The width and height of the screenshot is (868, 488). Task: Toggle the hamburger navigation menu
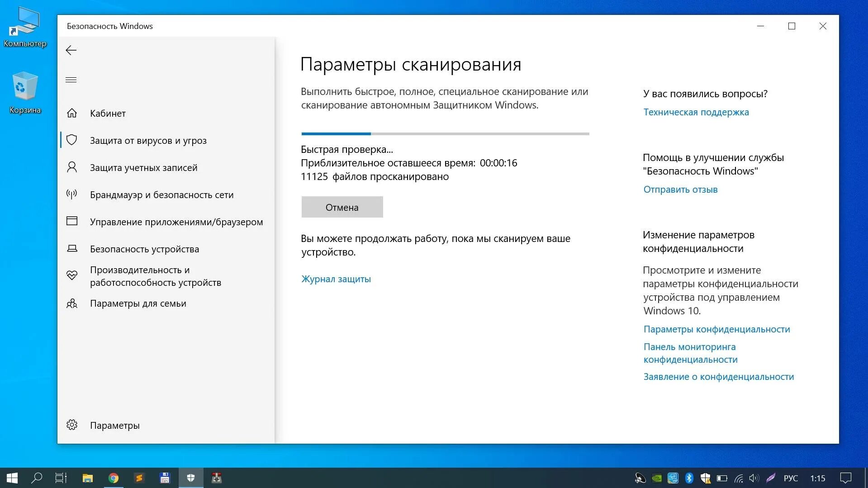pos(71,80)
